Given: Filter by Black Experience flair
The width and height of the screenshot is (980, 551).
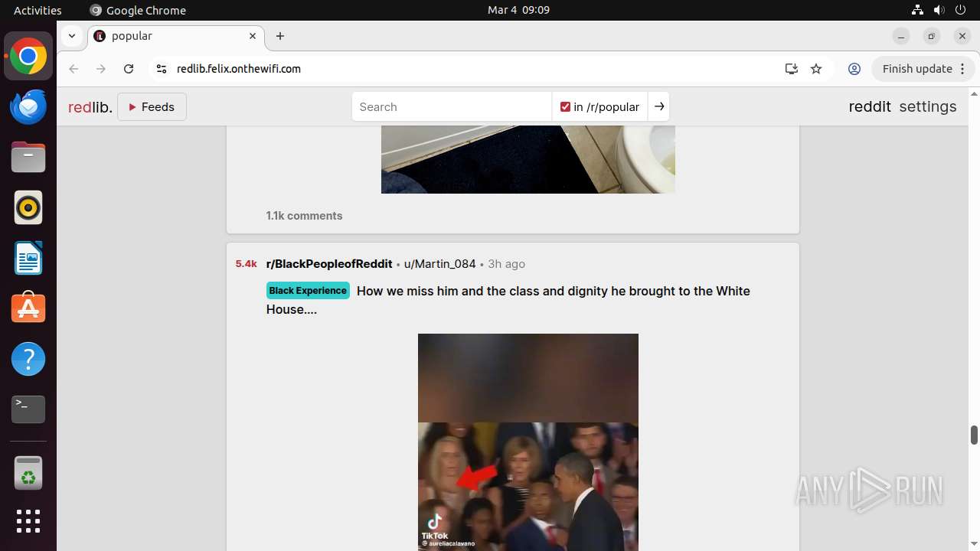Looking at the screenshot, I should point(308,291).
